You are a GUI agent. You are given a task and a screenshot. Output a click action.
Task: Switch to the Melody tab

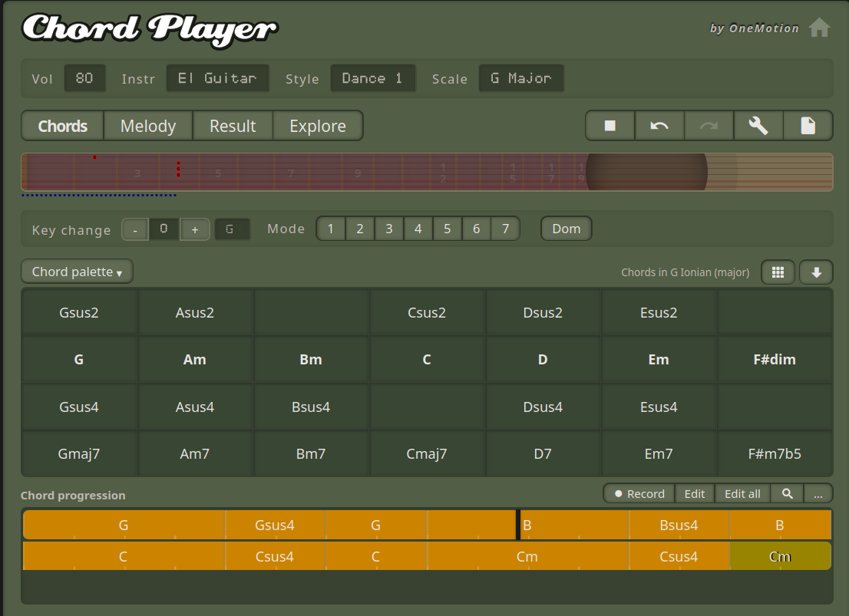coord(148,126)
